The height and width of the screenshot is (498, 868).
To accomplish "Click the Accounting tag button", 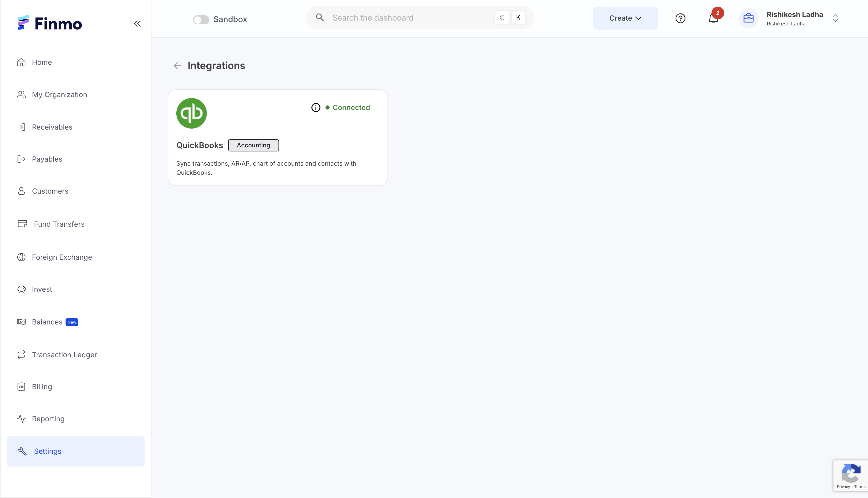I will click(253, 145).
